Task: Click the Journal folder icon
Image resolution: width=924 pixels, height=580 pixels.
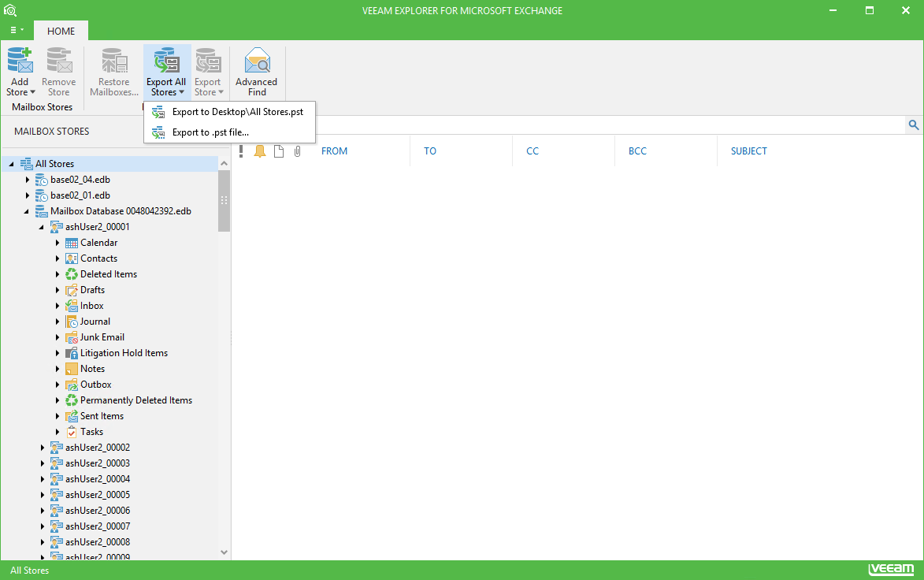Action: [x=72, y=322]
